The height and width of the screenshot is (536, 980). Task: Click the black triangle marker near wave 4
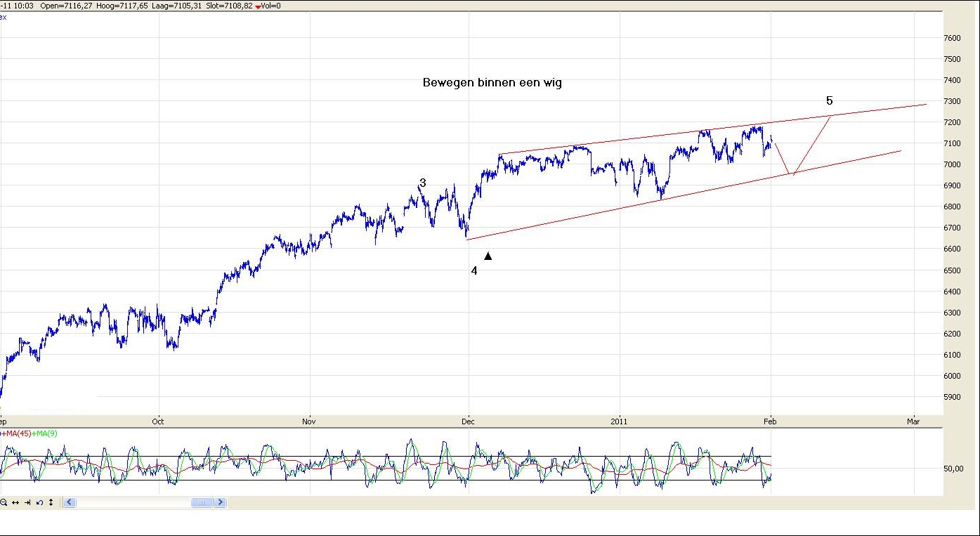pos(488,256)
